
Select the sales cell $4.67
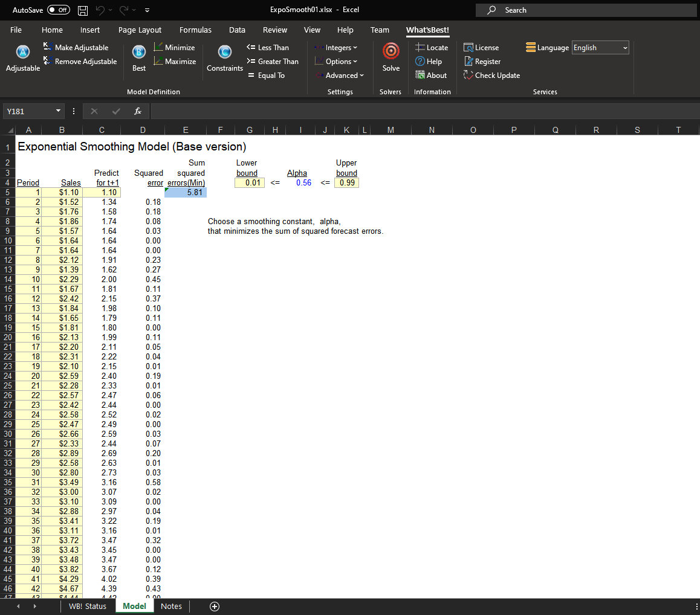click(62, 588)
